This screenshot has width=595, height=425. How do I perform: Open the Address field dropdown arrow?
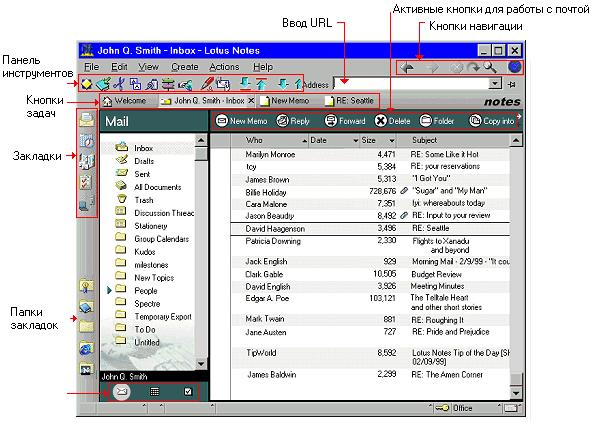[x=495, y=83]
